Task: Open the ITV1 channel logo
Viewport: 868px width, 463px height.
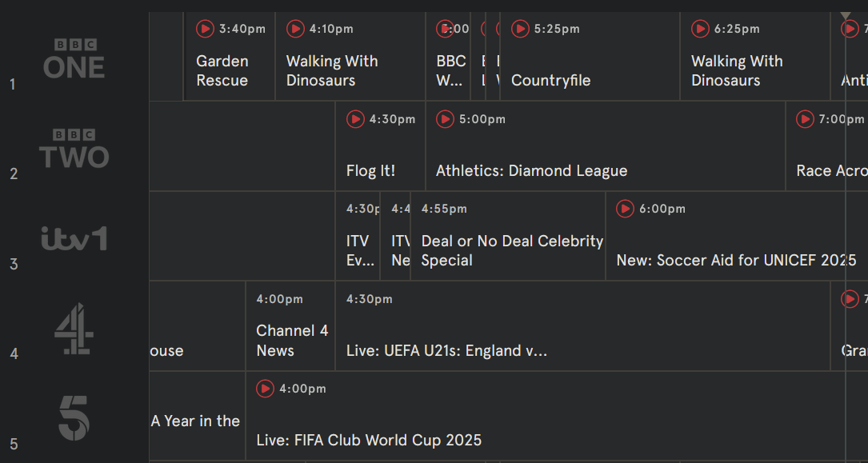Action: [x=74, y=237]
